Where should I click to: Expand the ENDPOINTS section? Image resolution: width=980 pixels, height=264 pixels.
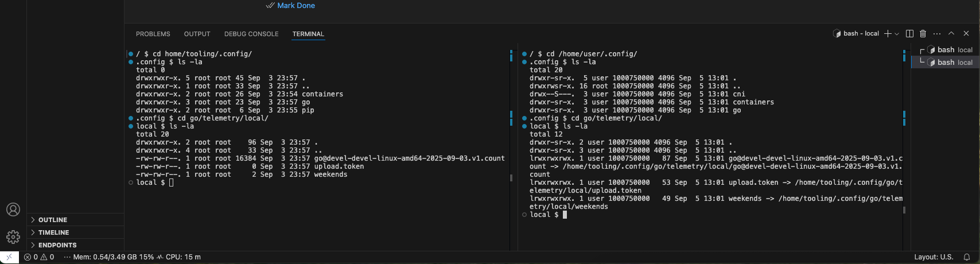[x=57, y=245]
